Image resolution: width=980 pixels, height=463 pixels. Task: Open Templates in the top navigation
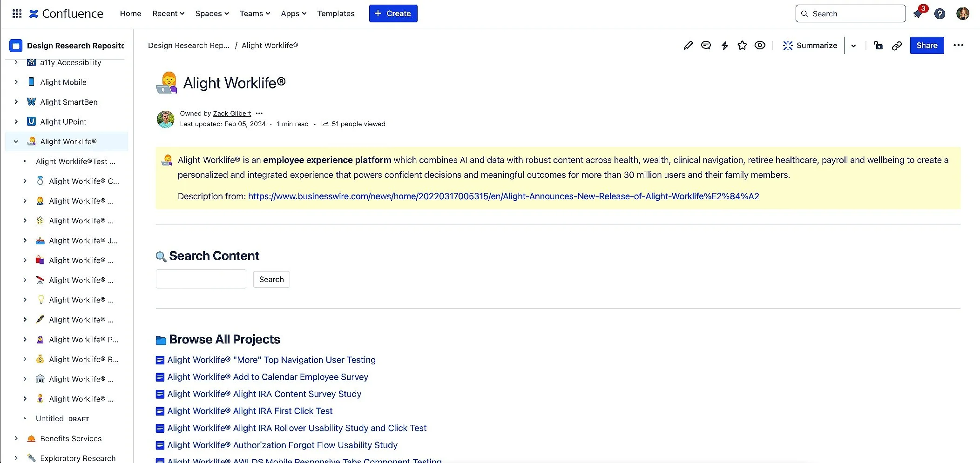pos(336,13)
